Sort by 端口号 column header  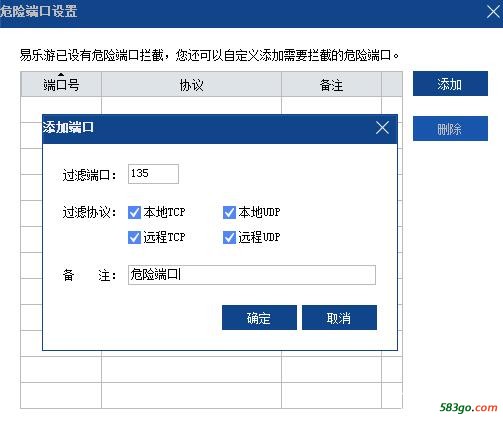61,85
